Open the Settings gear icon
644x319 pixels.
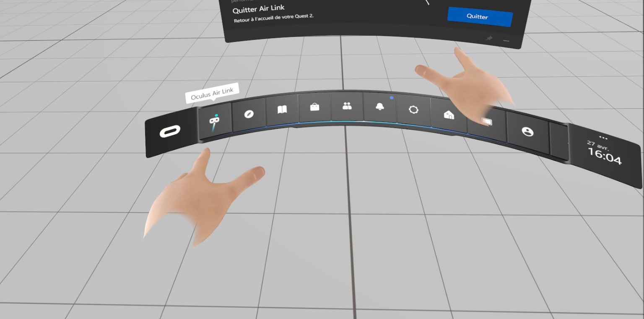click(x=413, y=110)
